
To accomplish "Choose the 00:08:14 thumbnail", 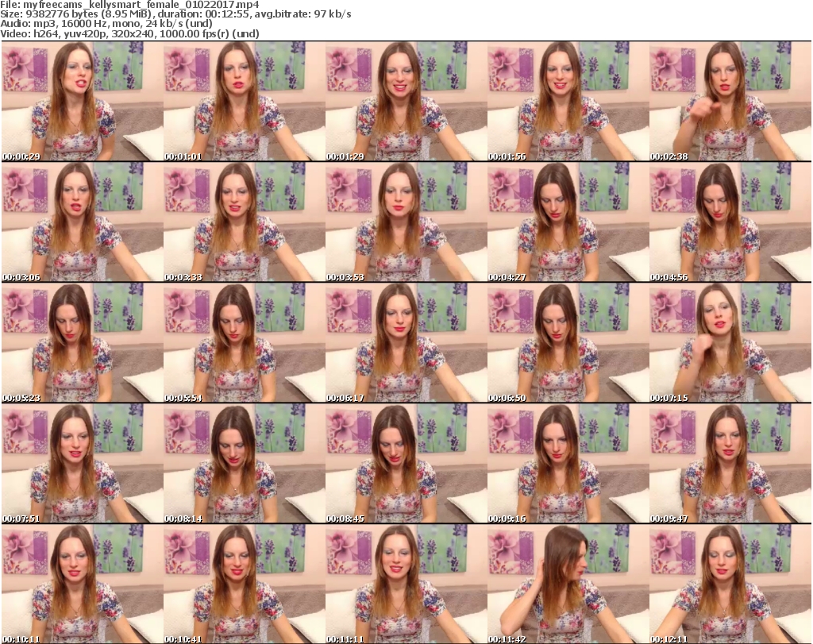I will 245,464.
